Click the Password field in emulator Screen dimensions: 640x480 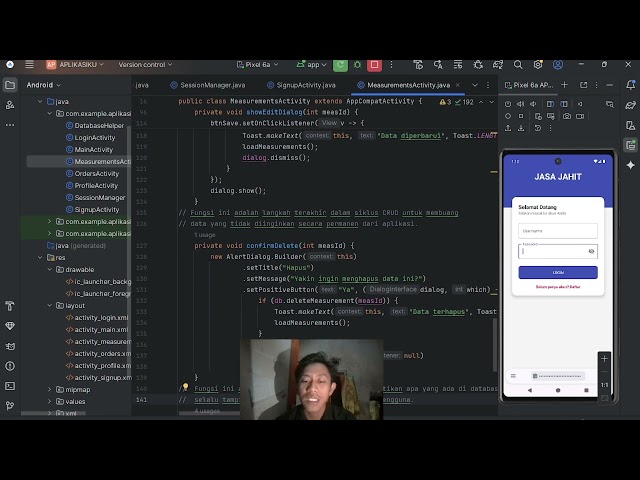click(x=558, y=251)
